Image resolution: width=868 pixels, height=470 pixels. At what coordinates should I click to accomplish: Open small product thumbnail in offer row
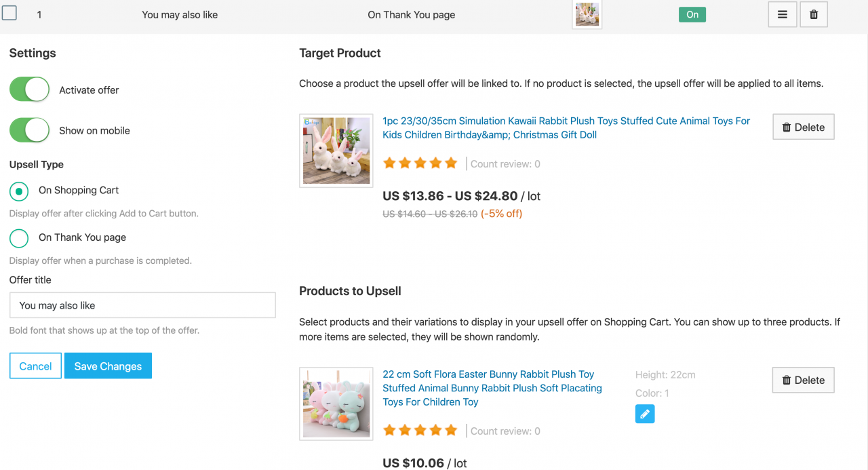[x=587, y=14]
